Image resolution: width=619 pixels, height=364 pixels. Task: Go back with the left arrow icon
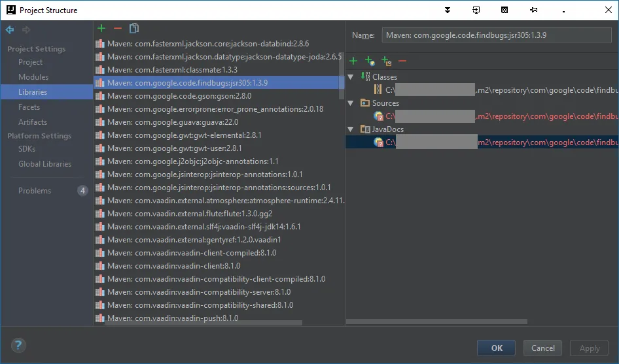[10, 29]
